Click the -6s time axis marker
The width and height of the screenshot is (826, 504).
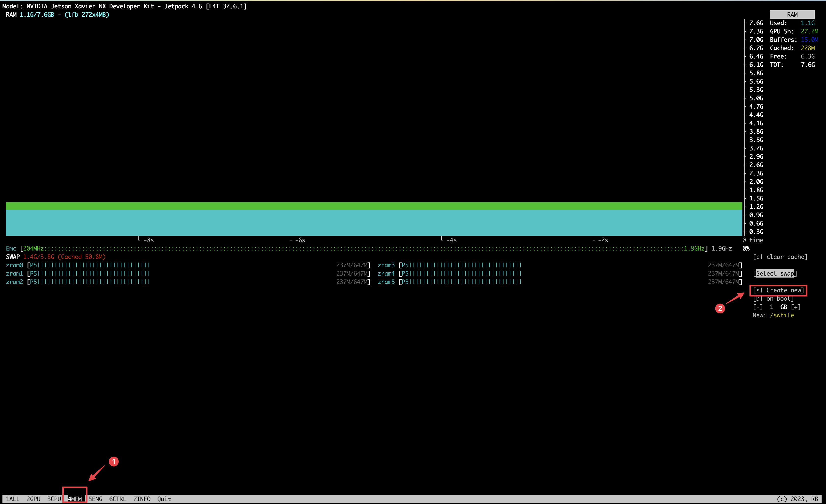[x=300, y=240]
